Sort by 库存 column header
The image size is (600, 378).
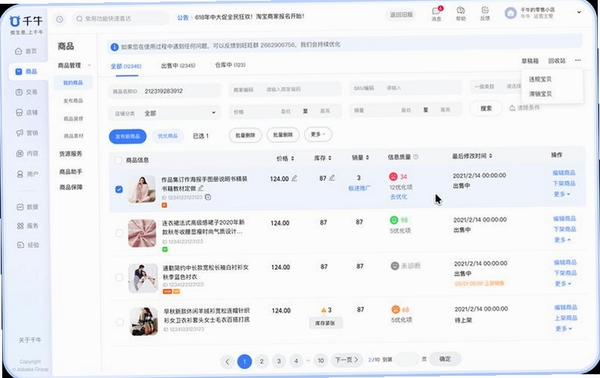coord(323,158)
